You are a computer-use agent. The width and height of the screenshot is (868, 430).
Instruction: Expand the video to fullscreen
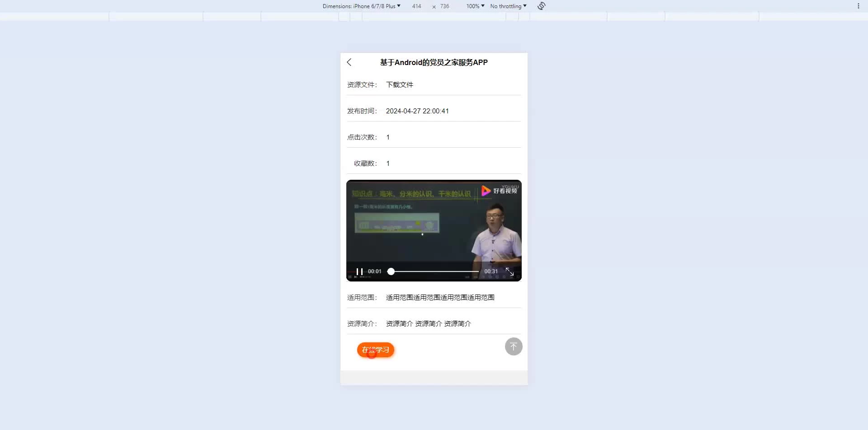(509, 271)
